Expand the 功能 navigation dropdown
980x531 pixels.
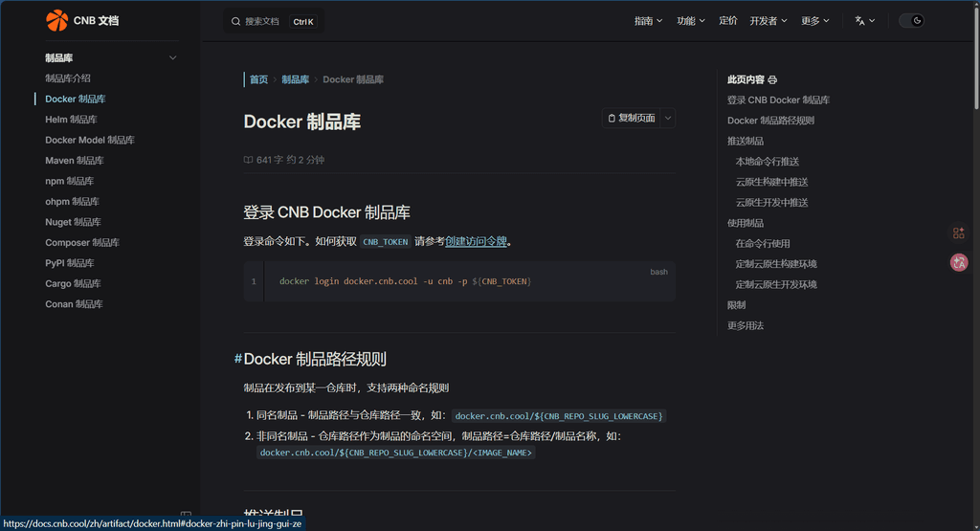point(691,21)
